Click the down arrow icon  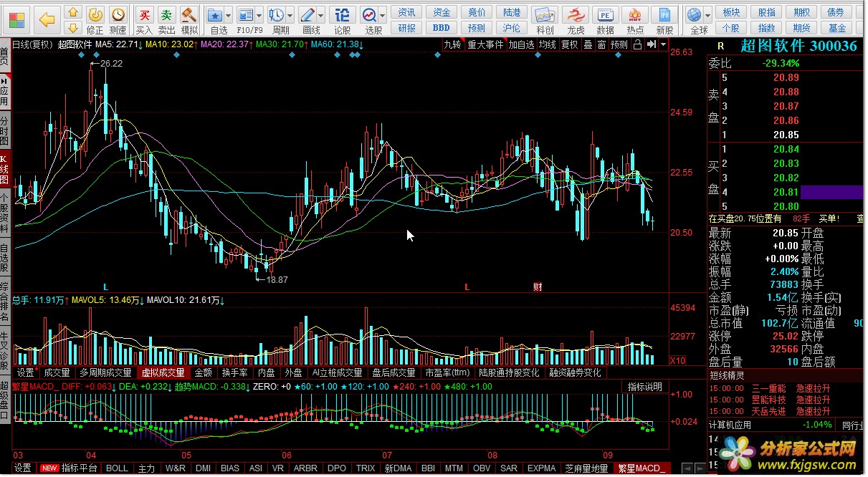[x=72, y=28]
